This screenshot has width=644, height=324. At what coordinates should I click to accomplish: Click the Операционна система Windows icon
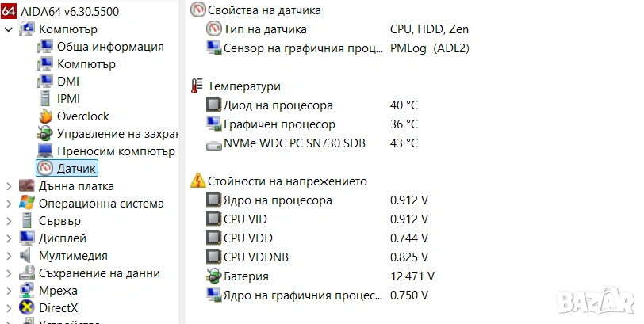[26, 203]
